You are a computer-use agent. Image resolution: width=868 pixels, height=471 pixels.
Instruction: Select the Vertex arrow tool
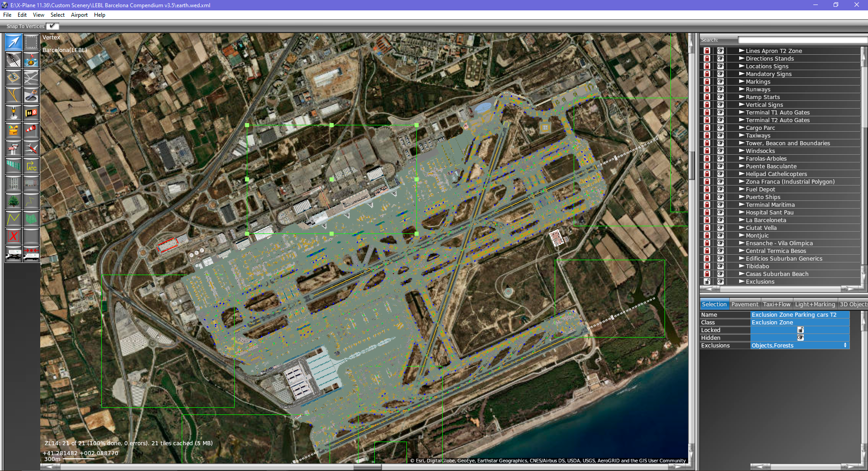(14, 43)
